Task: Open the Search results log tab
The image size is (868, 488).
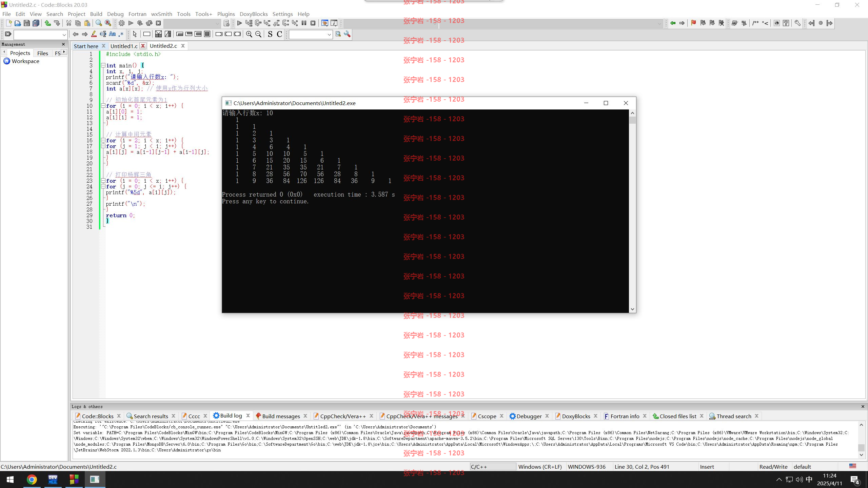Action: tap(151, 416)
